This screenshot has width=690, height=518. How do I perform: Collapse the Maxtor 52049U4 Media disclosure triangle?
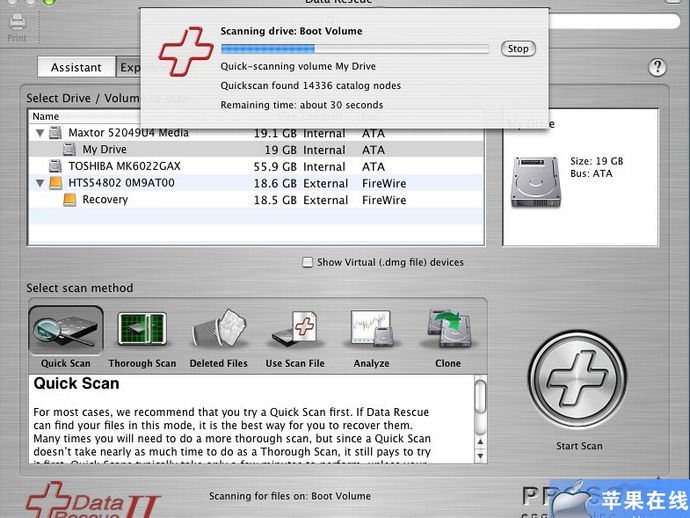tap(40, 133)
